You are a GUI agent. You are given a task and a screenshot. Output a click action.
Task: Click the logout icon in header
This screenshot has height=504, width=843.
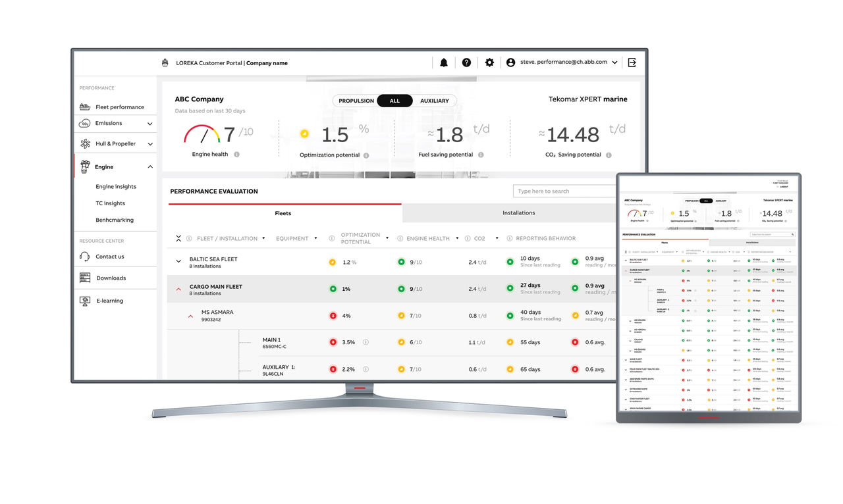coord(632,63)
